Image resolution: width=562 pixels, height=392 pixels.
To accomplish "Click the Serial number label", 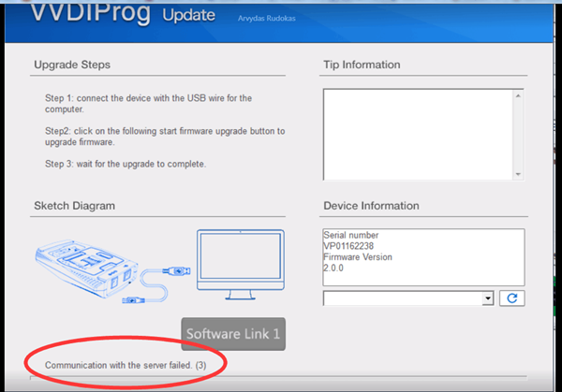I will click(351, 235).
